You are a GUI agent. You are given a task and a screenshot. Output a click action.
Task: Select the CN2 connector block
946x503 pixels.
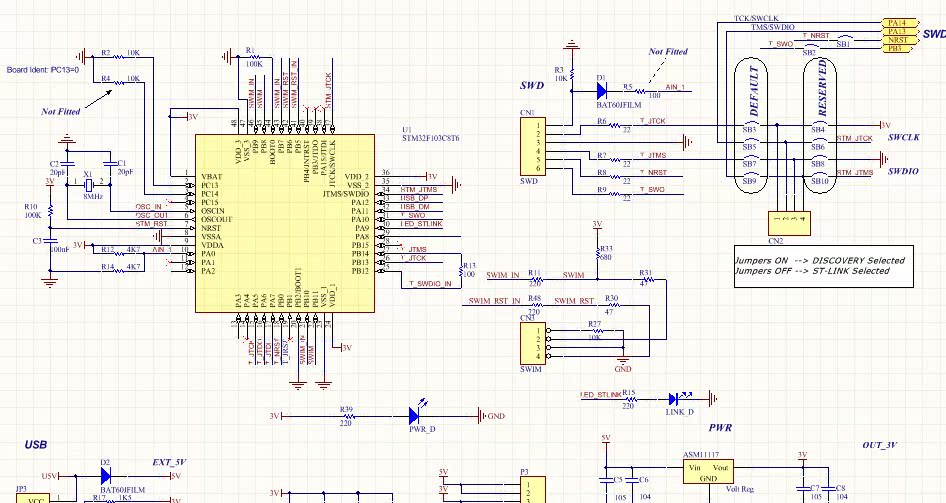click(789, 223)
